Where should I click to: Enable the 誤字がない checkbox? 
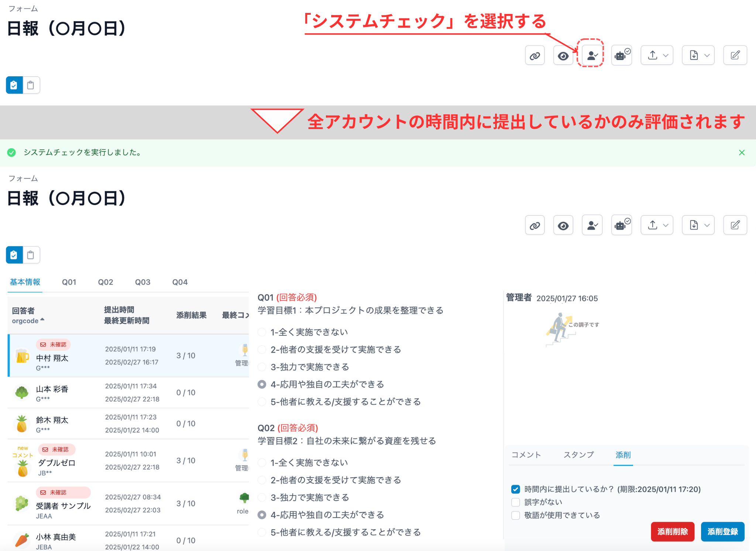(x=515, y=502)
